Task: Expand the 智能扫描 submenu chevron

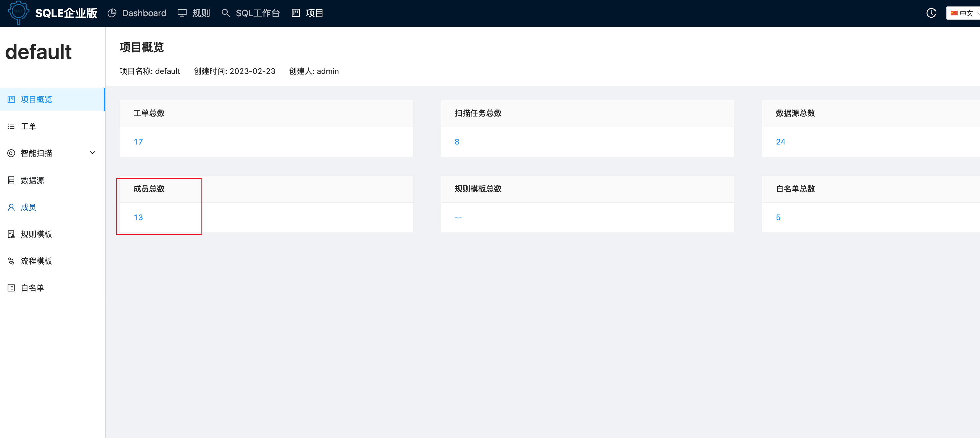Action: tap(92, 153)
